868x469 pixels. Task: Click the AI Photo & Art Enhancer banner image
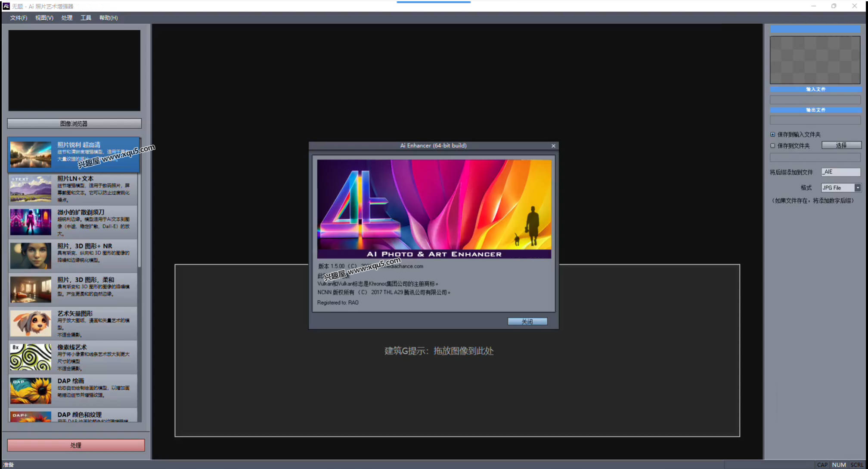(434, 209)
